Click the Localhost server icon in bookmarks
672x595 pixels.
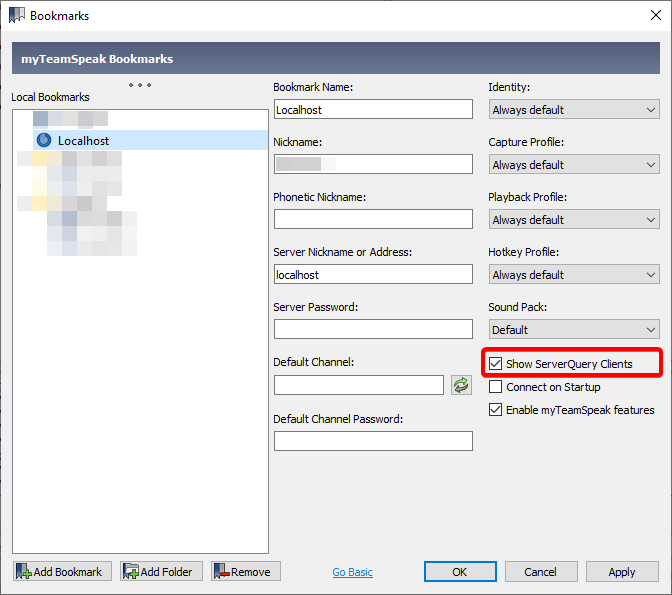pyautogui.click(x=44, y=141)
